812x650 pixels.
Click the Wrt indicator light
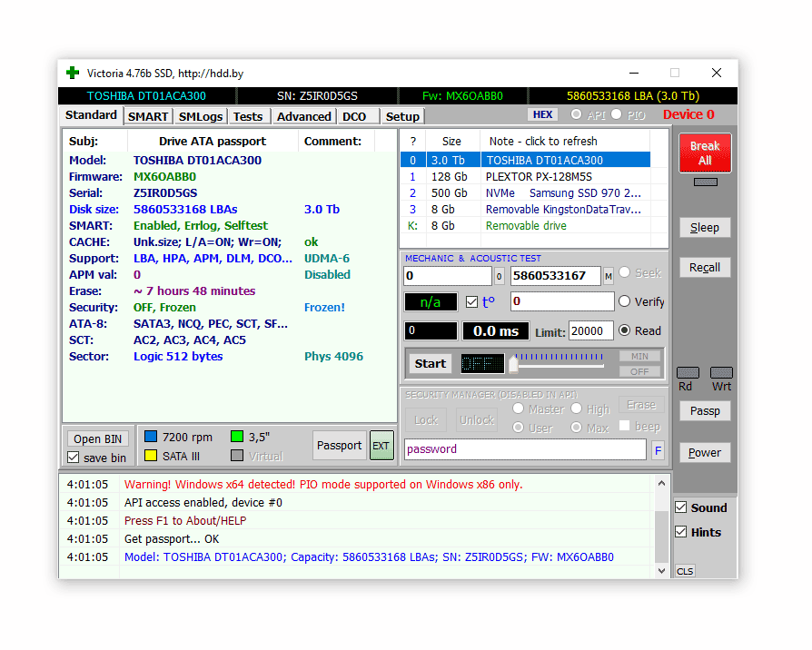721,372
